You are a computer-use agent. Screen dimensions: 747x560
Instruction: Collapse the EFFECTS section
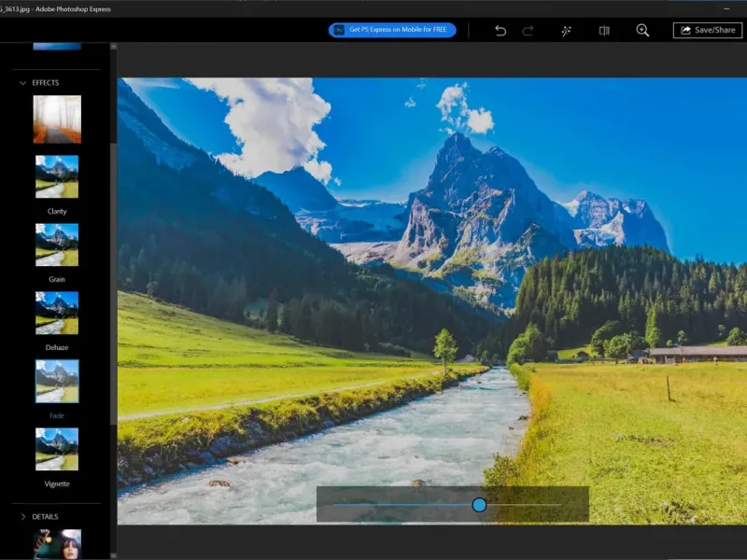click(x=22, y=83)
